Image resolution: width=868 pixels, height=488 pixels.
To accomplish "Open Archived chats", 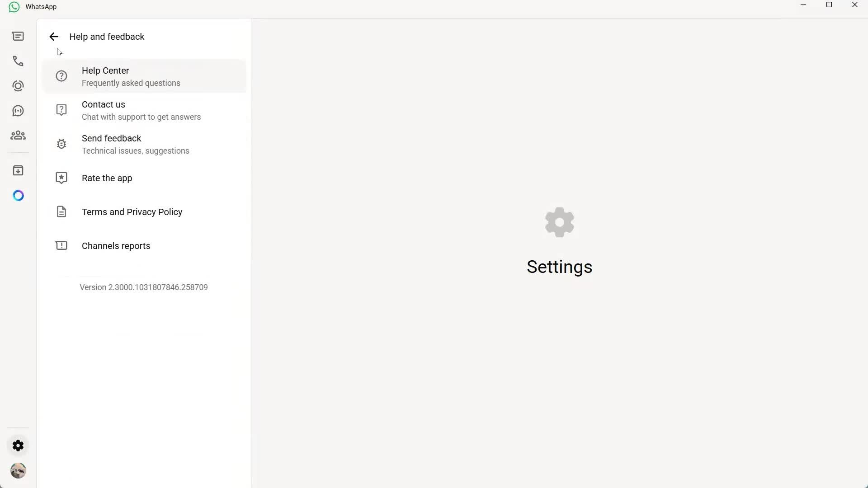I will (x=18, y=170).
